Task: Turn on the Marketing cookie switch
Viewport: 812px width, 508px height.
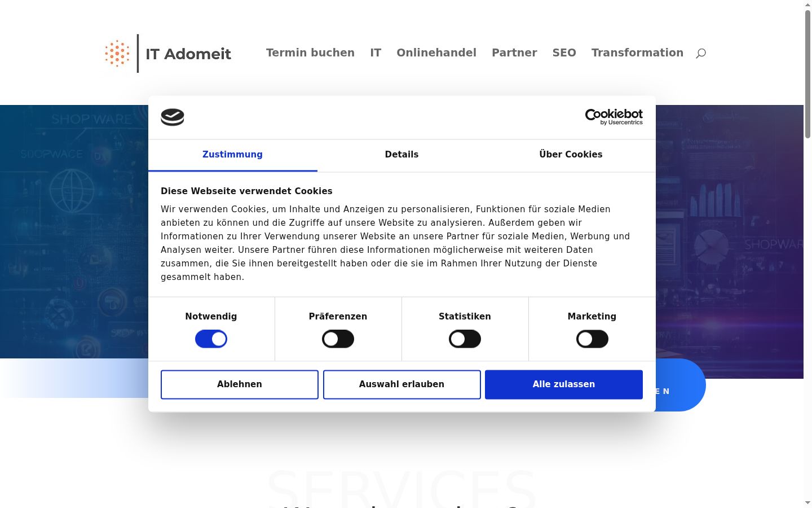Action: (x=592, y=339)
